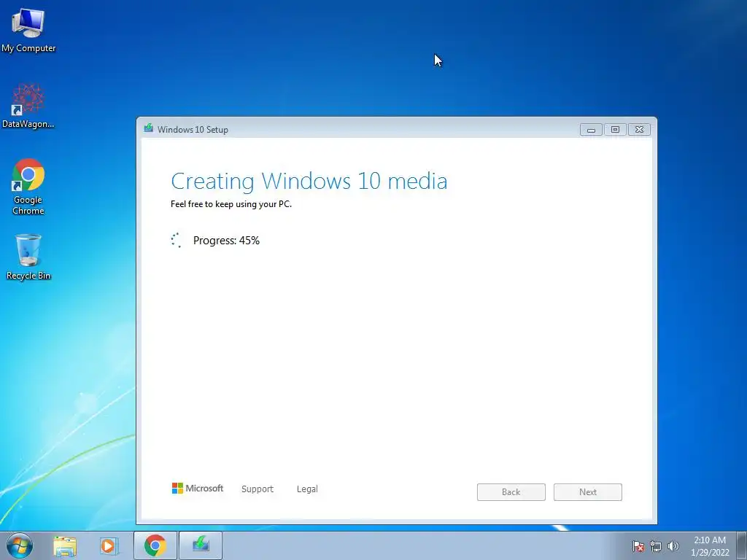Close the Windows 10 Setup window
The image size is (747, 560).
tap(639, 130)
